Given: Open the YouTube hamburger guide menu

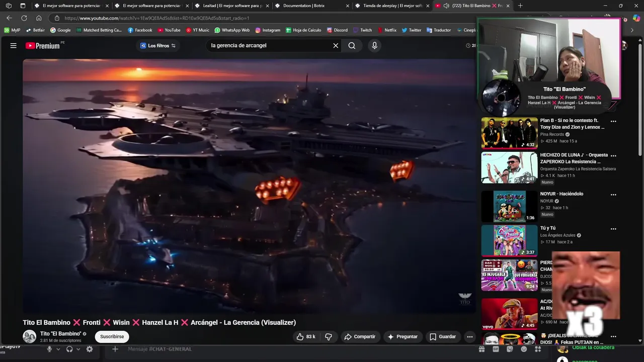Looking at the screenshot, I should 14,45.
